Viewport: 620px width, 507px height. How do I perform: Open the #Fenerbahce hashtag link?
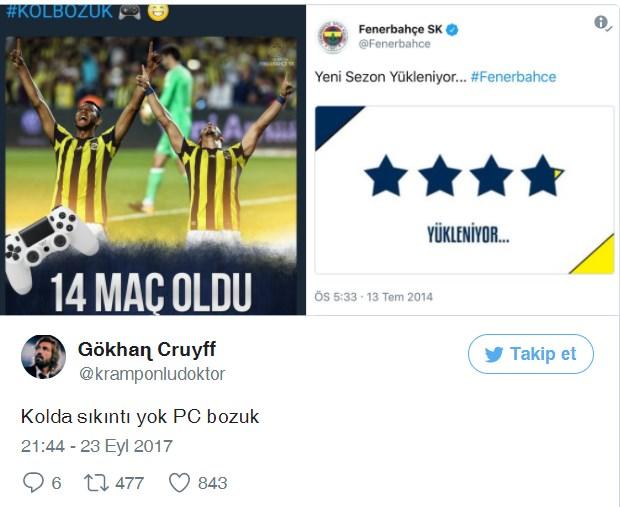click(513, 77)
